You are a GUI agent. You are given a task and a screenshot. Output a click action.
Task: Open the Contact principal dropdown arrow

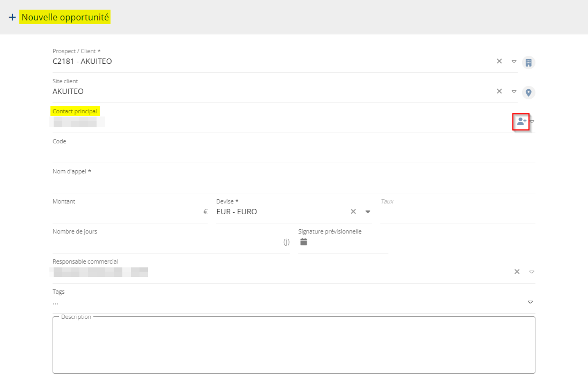point(532,121)
